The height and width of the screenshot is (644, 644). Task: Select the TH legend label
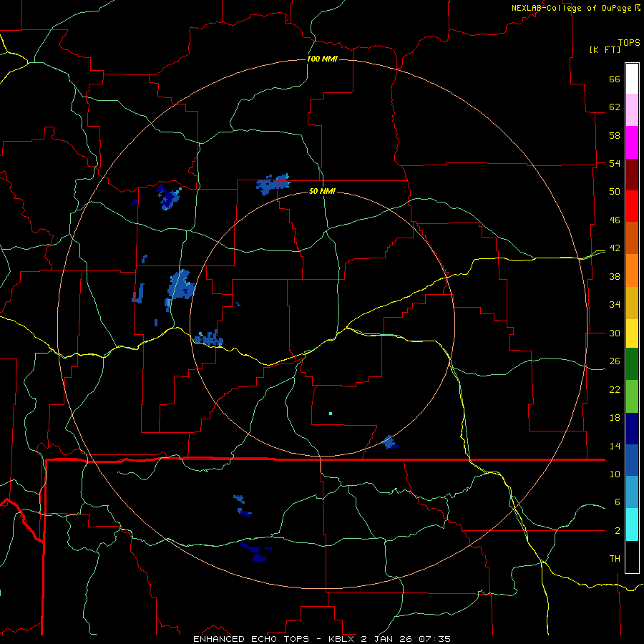point(615,559)
